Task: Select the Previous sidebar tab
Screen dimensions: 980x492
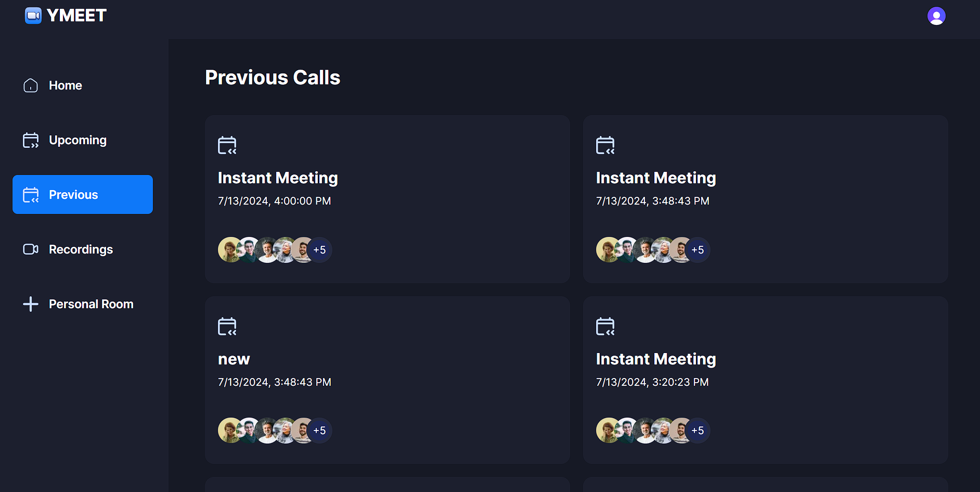Action: pyautogui.click(x=83, y=195)
